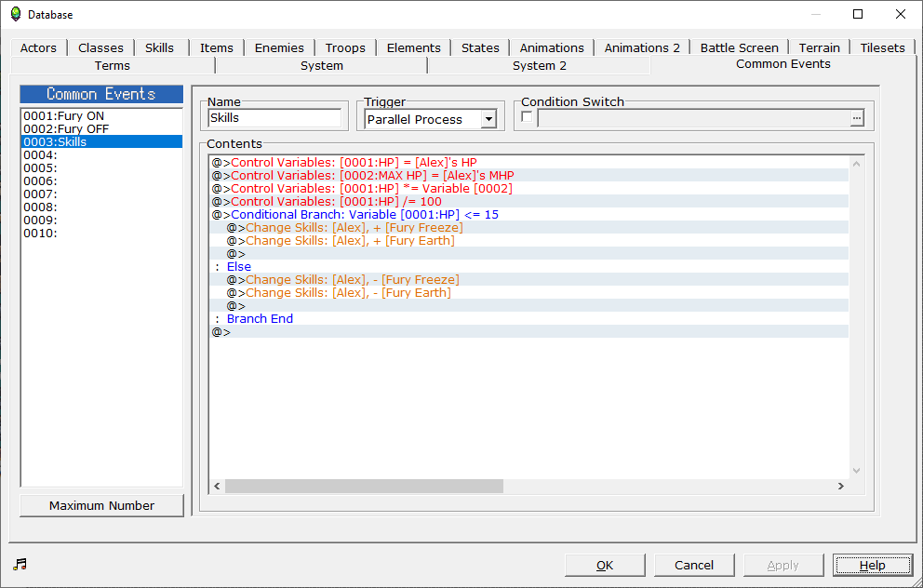
Task: Click the OK button
Action: click(x=605, y=565)
